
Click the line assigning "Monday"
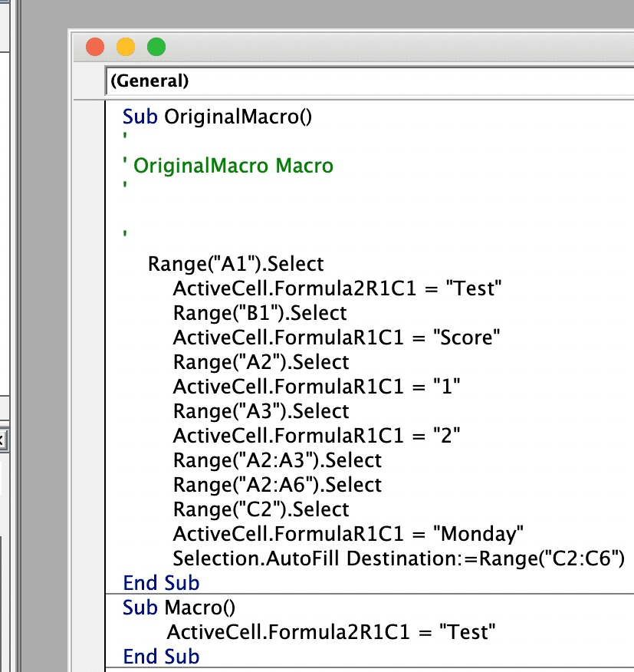pos(348,534)
